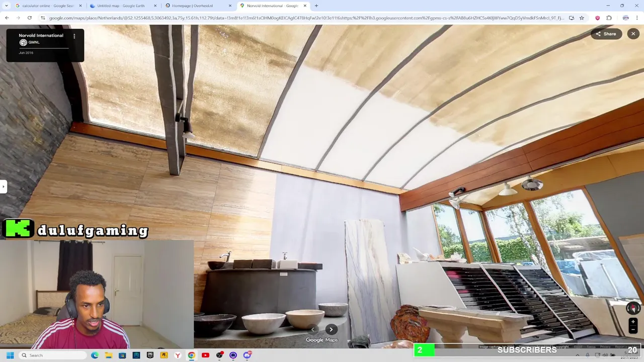Click the install app icon in address bar
The width and height of the screenshot is (644, 362).
571,18
